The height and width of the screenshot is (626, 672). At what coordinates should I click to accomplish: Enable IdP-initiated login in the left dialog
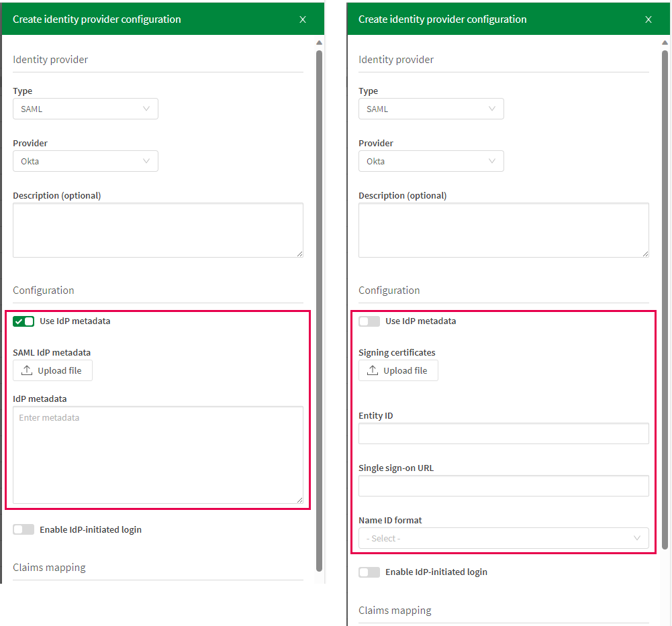[23, 529]
